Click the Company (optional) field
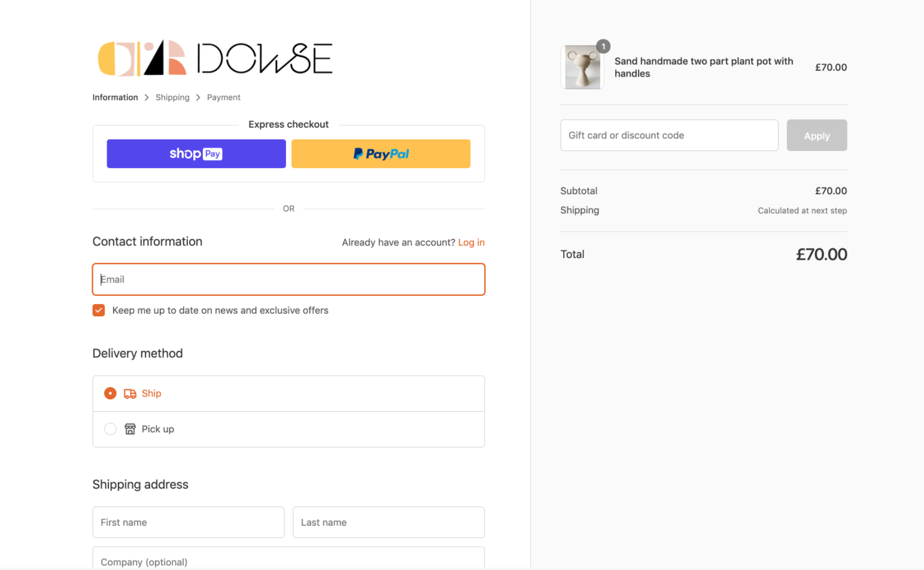Image resolution: width=924 pixels, height=570 pixels. pyautogui.click(x=288, y=558)
